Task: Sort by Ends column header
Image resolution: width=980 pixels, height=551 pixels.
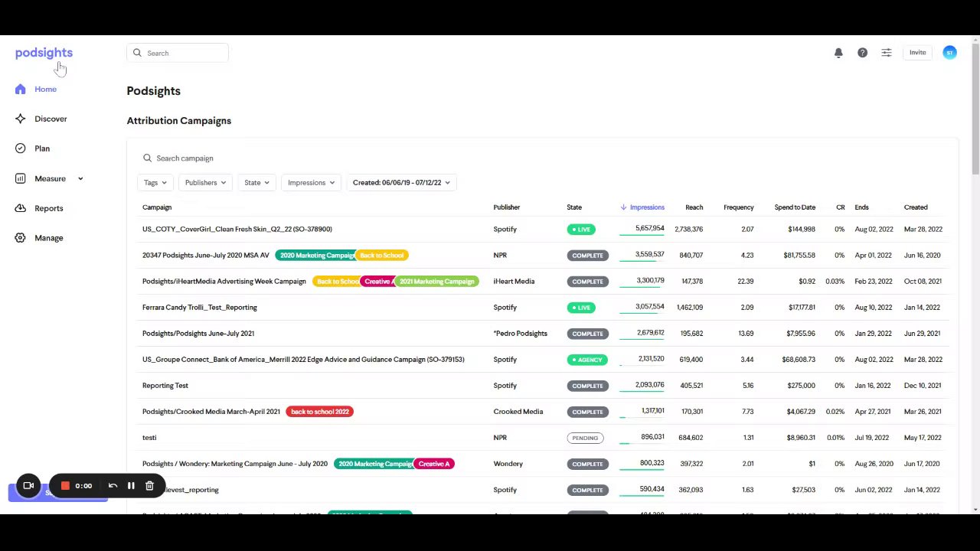Action: click(862, 207)
